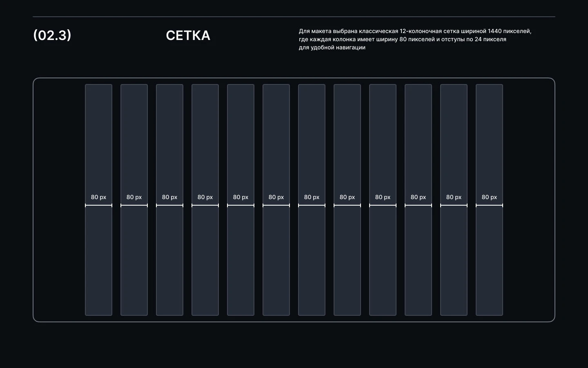Select the "СЕТКА" heading
The image size is (588, 368).
[x=188, y=35]
